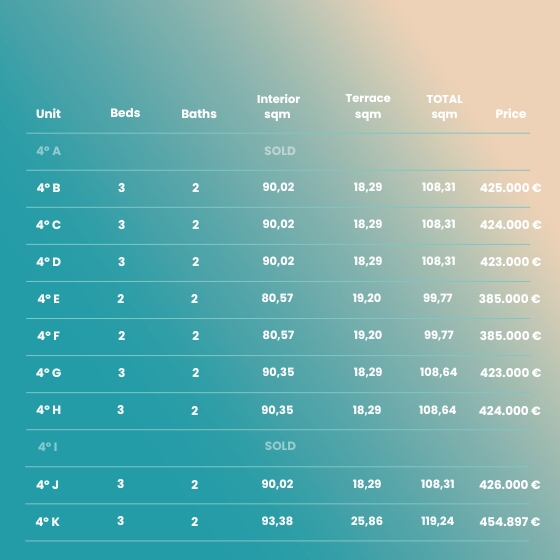Click the Terrace sqm column header
This screenshot has height=560, width=560.
coord(368,106)
